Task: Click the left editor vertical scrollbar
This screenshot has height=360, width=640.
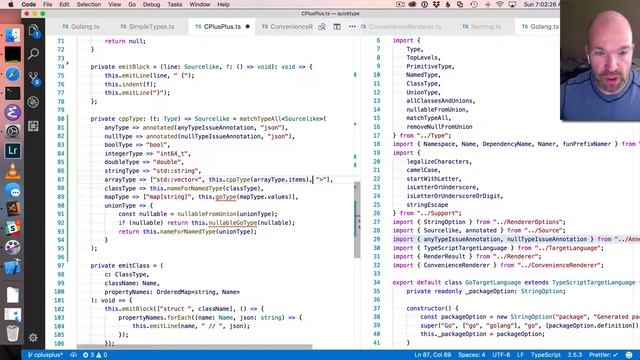Action: 357,220
